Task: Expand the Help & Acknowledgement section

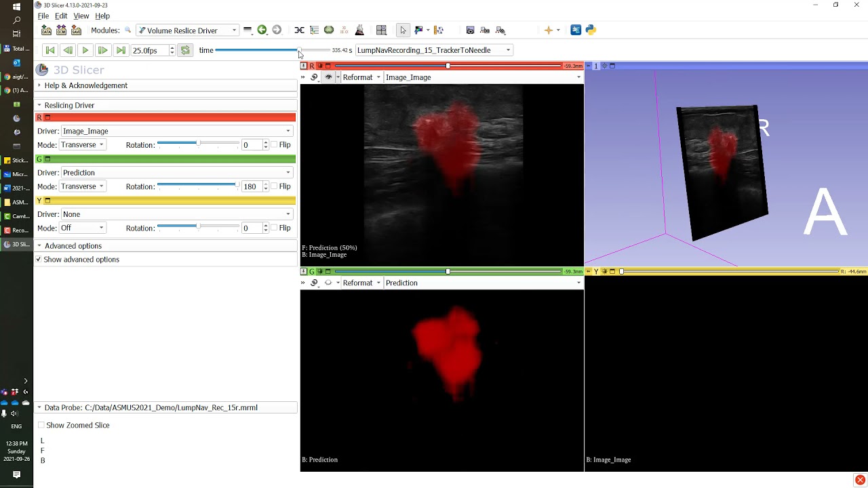Action: (165, 85)
